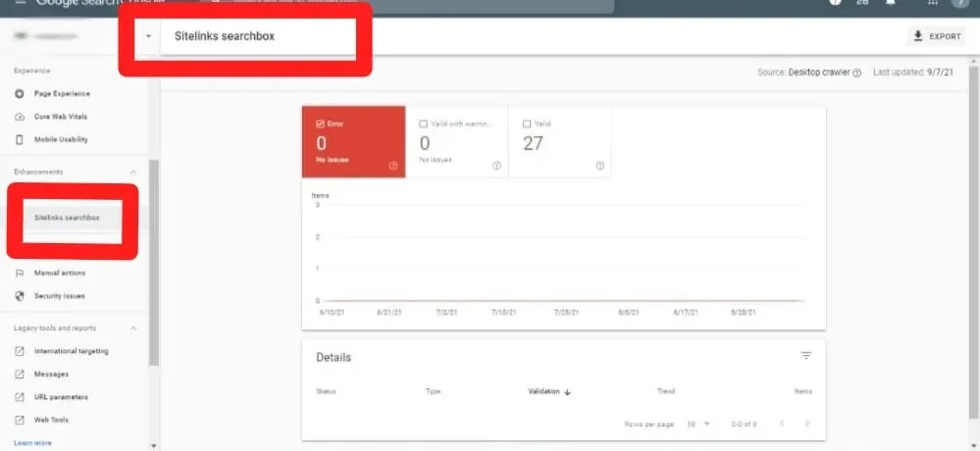This screenshot has width=980, height=451.
Task: Go to the next page of results
Action: pos(807,425)
